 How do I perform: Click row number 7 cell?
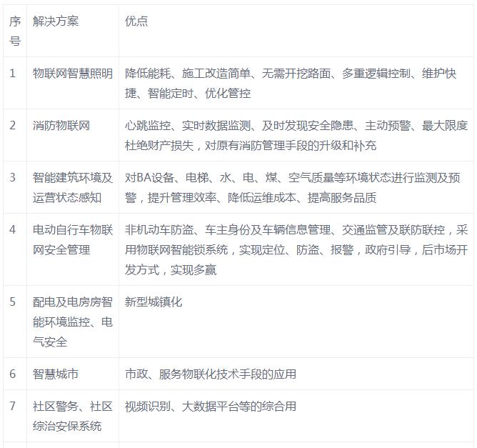click(13, 407)
